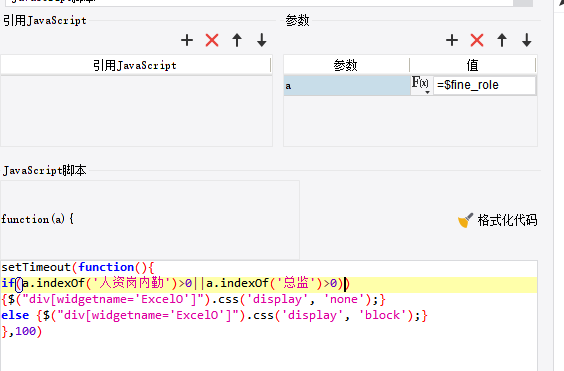
Task: Place cursor on the setTimeout code line
Action: (x=78, y=267)
